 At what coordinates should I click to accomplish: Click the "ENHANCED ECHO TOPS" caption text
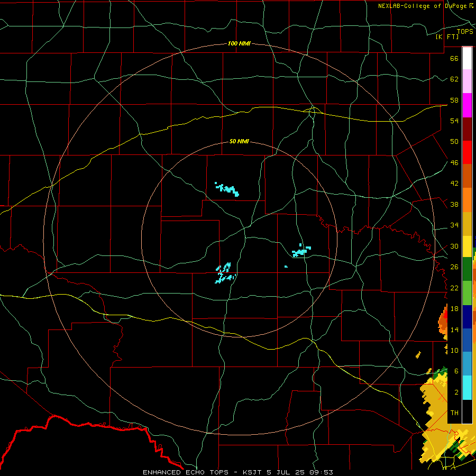click(x=186, y=472)
